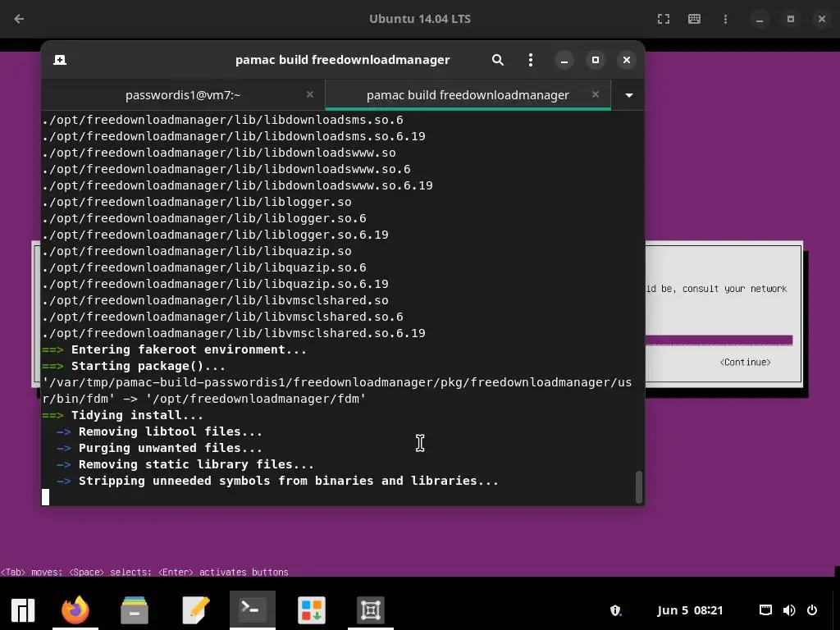Close the terminal window
This screenshot has height=630, width=840.
tap(626, 60)
